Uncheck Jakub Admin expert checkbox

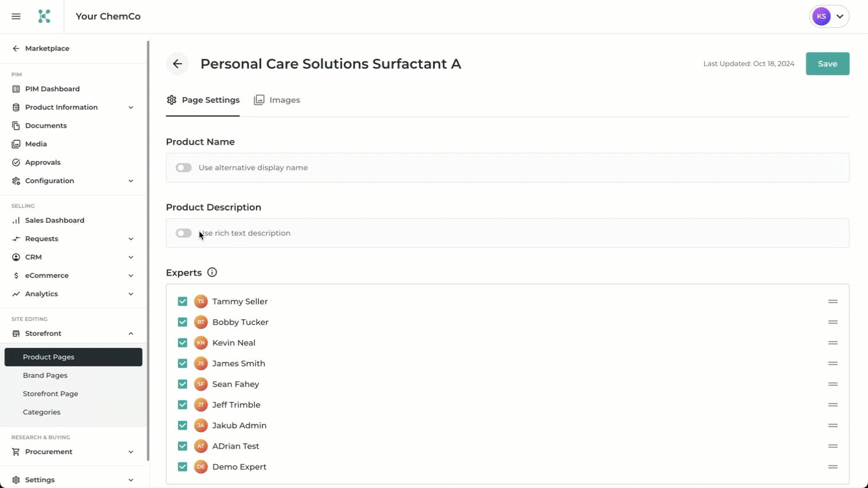point(183,425)
